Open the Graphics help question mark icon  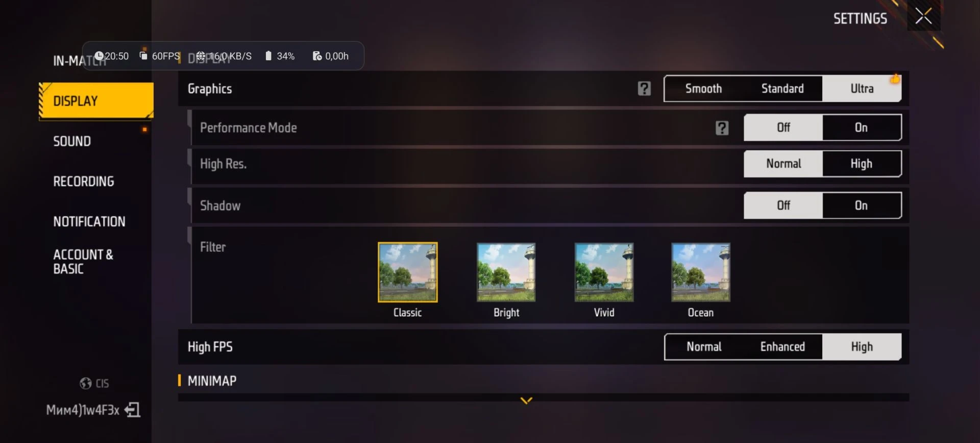[644, 89]
